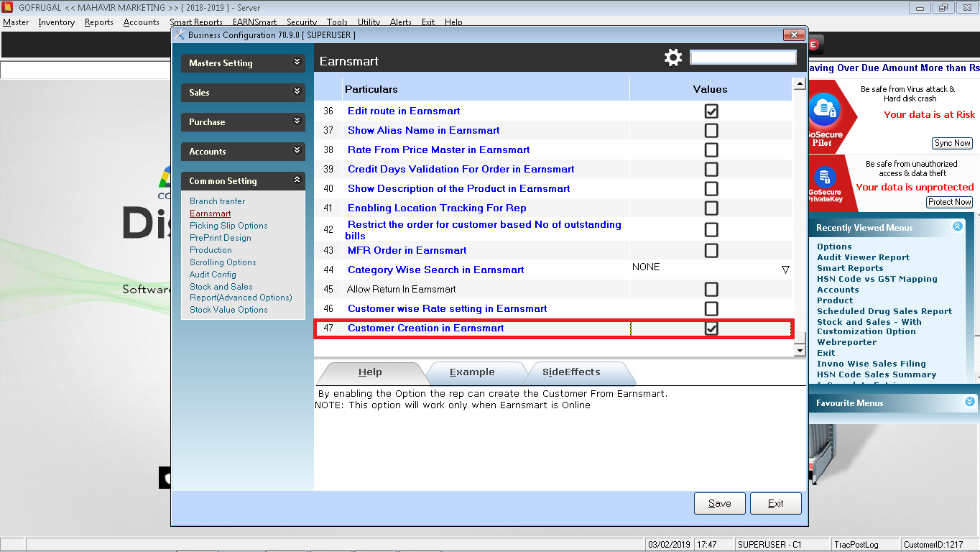Save the business configuration

click(720, 503)
